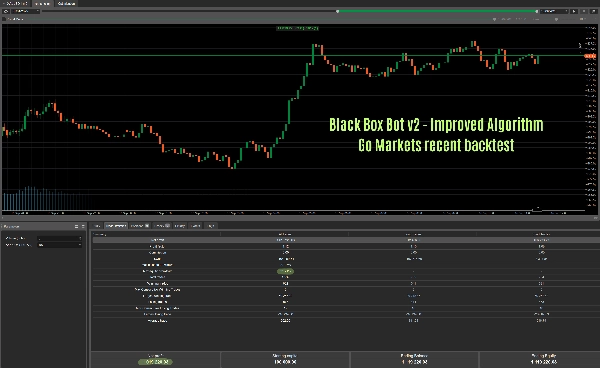Open the end date dropdown beside the play button
This screenshot has width=600, height=368.
click(x=554, y=11)
